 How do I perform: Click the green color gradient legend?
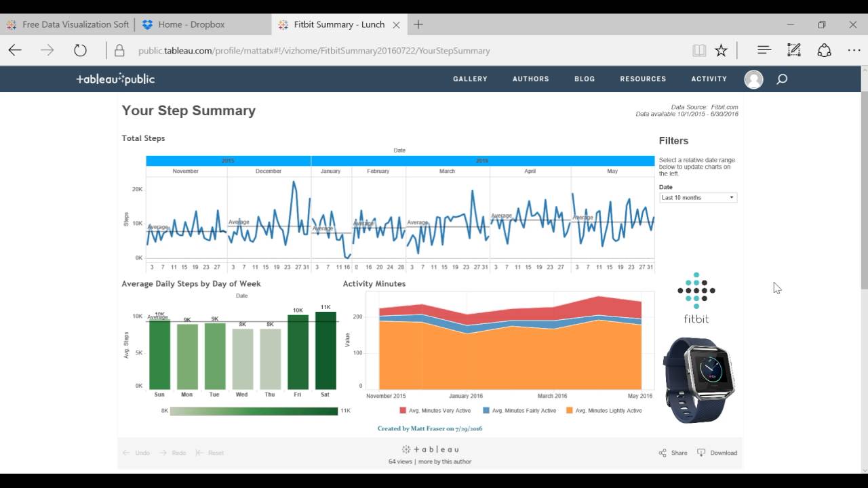pyautogui.click(x=254, y=411)
